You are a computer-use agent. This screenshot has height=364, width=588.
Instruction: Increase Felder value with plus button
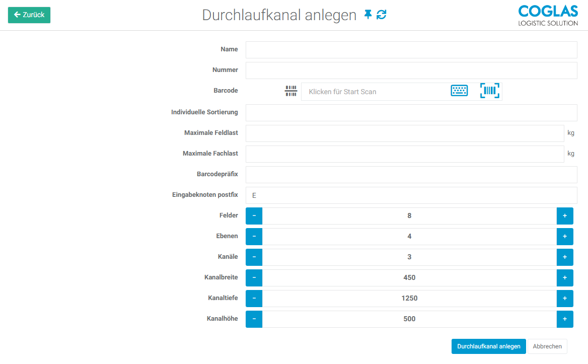pyautogui.click(x=564, y=216)
